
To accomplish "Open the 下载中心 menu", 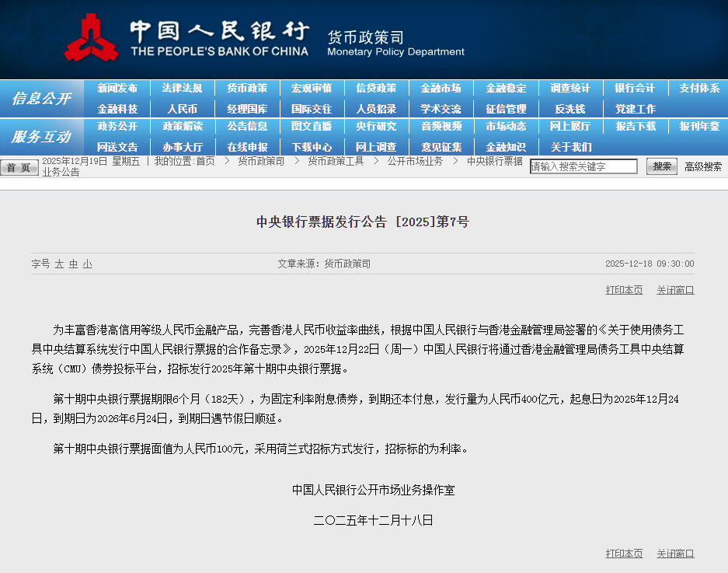I will click(312, 146).
